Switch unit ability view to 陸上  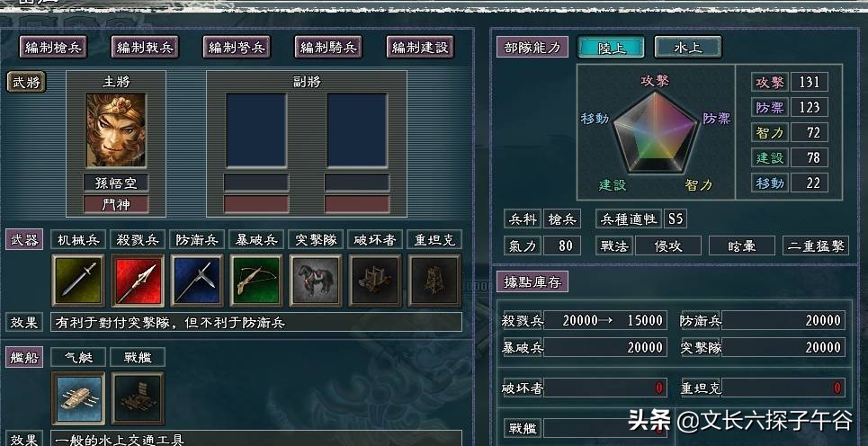[611, 47]
